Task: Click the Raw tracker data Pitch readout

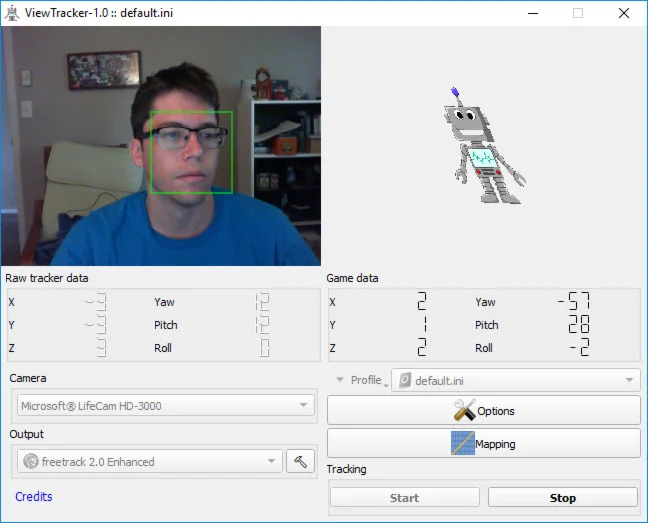Action: tap(262, 324)
